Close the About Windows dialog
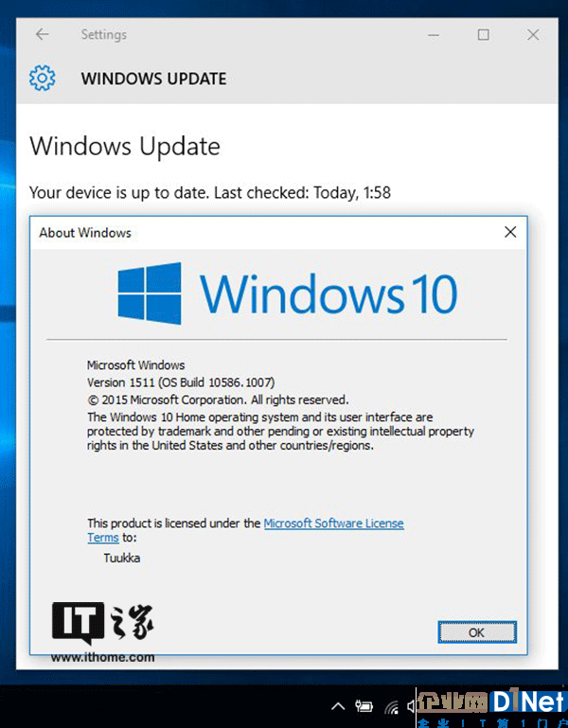Screen dimensions: 568x728 [x=510, y=232]
